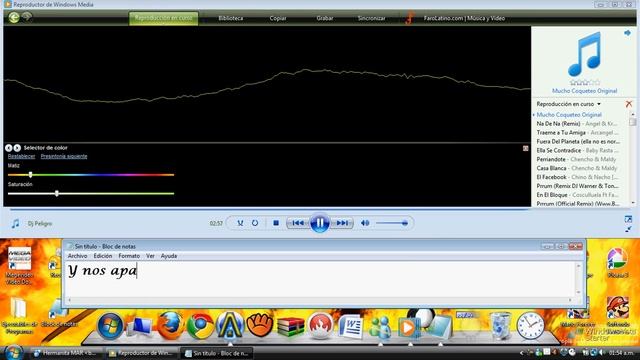
Task: Open the clock icon in the dock
Action: [530, 326]
